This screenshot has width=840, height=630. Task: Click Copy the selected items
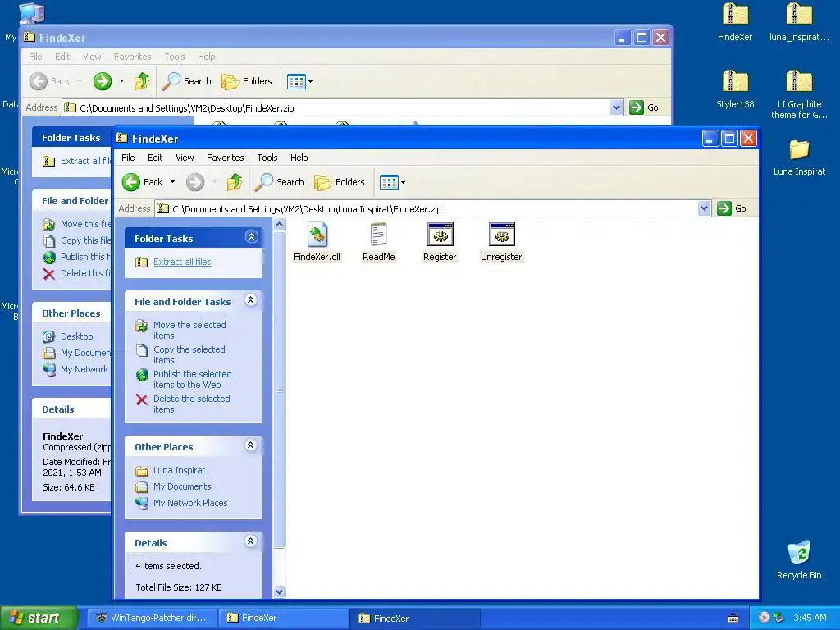click(189, 354)
